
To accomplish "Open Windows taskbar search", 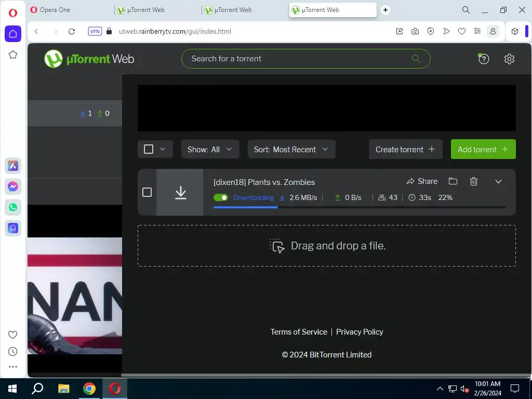I will [37, 389].
